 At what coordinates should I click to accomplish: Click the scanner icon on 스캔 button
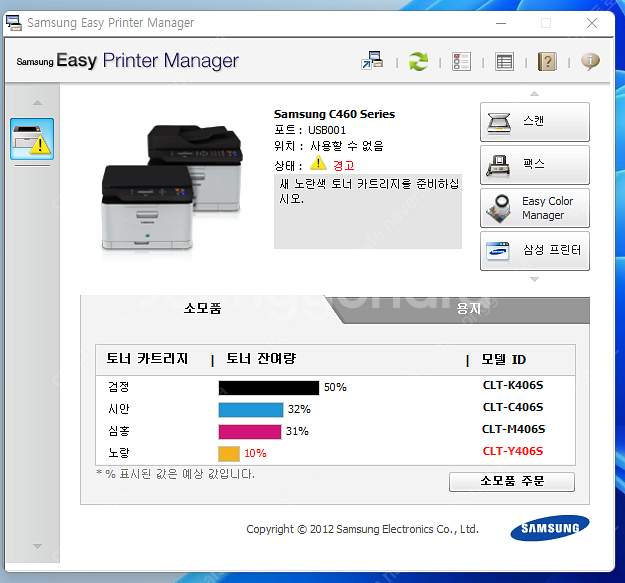coord(499,122)
